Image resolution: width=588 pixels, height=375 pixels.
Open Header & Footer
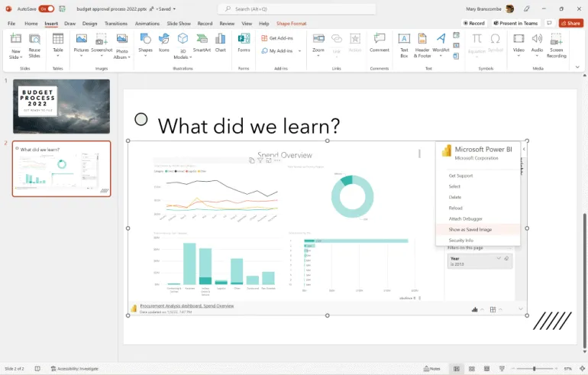click(x=422, y=46)
